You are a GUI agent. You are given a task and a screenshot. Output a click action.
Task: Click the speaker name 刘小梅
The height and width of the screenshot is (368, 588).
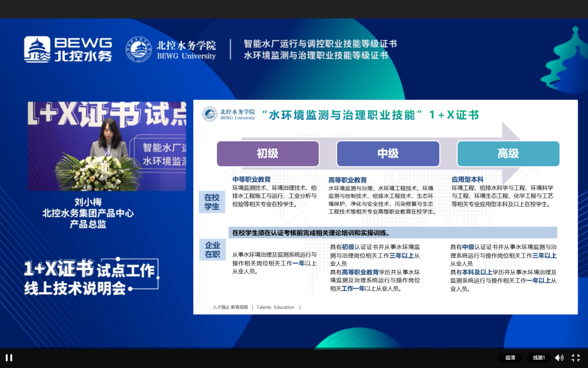(88, 202)
